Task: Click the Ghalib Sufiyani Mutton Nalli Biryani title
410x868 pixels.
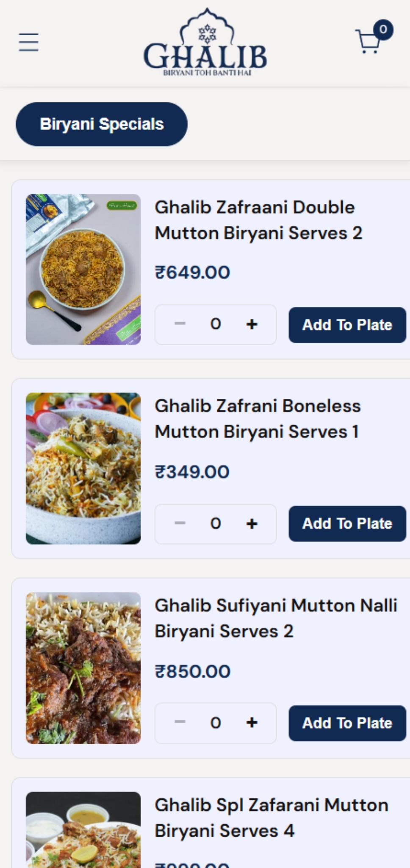Action: (276, 618)
